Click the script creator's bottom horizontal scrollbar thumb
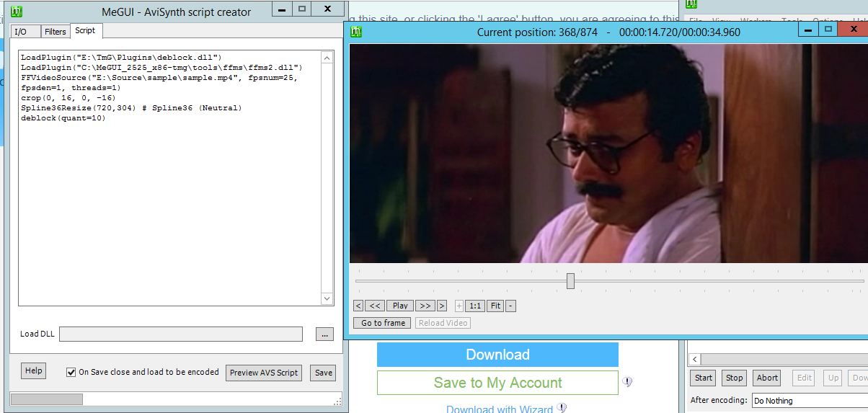868x413 pixels. (47, 399)
